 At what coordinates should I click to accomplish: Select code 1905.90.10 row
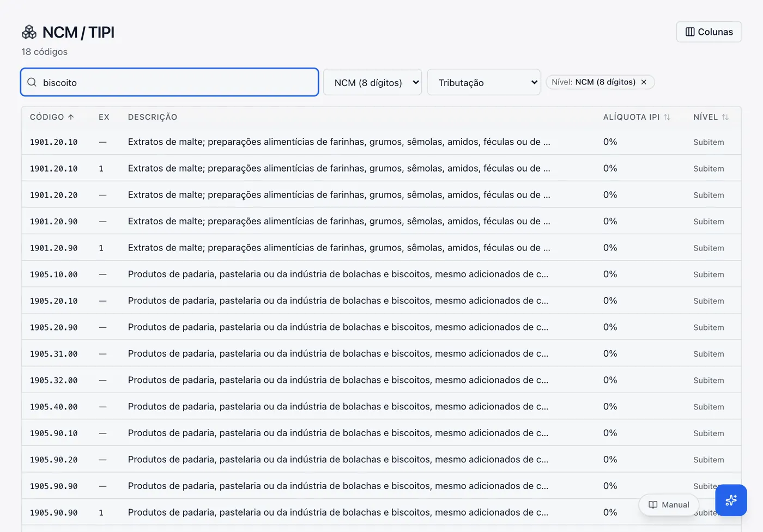click(381, 433)
